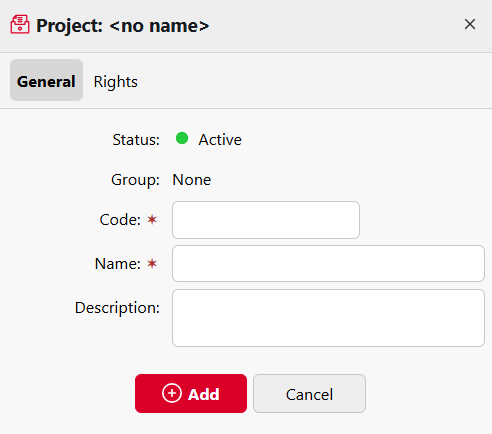Focus the Name input field
Screen dimensions: 492x434
coord(328,264)
